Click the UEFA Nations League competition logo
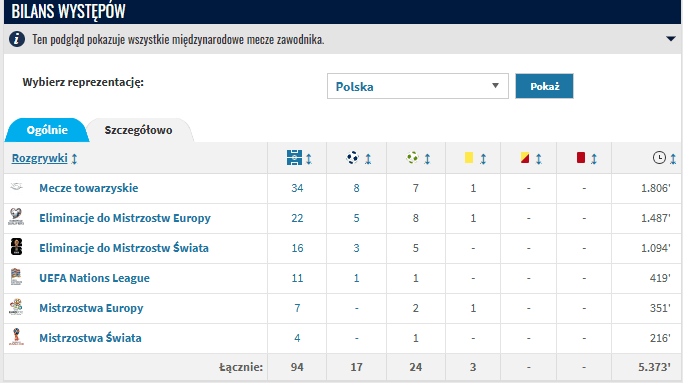Viewport: 683px width, 383px height. point(16,277)
